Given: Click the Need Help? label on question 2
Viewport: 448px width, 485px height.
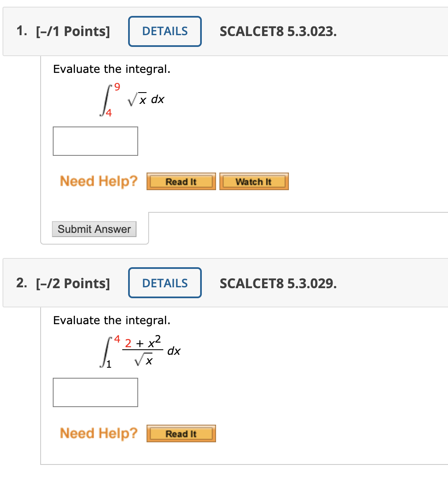Looking at the screenshot, I should click(98, 433).
